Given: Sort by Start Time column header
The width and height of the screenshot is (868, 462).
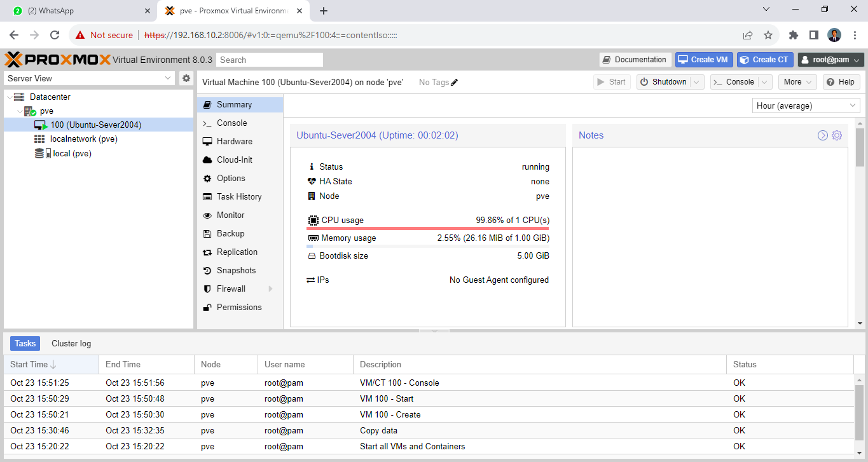Looking at the screenshot, I should (51, 365).
